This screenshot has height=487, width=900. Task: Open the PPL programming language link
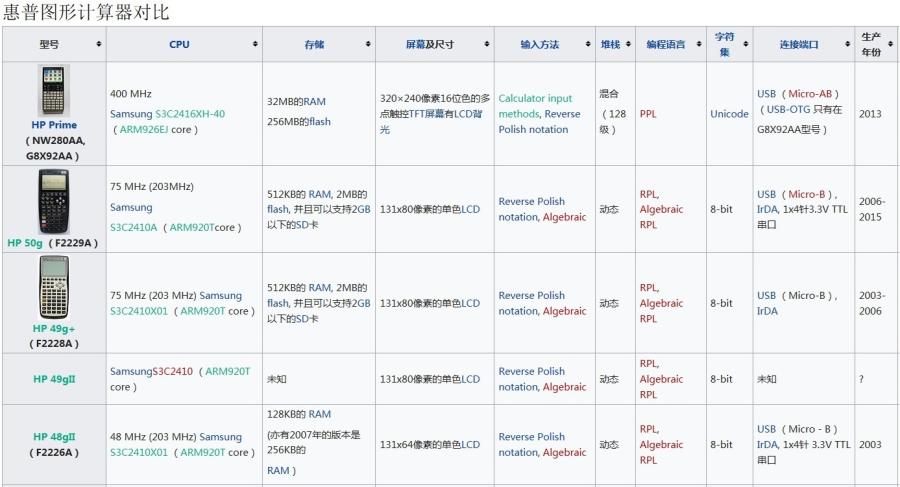tap(648, 114)
